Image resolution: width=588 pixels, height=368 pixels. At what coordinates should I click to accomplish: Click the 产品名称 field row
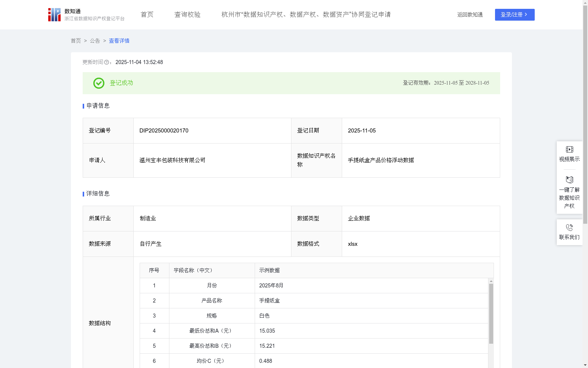314,301
